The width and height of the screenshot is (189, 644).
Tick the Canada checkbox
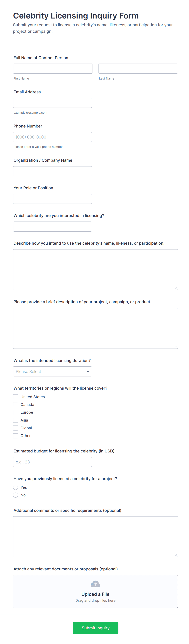point(15,404)
